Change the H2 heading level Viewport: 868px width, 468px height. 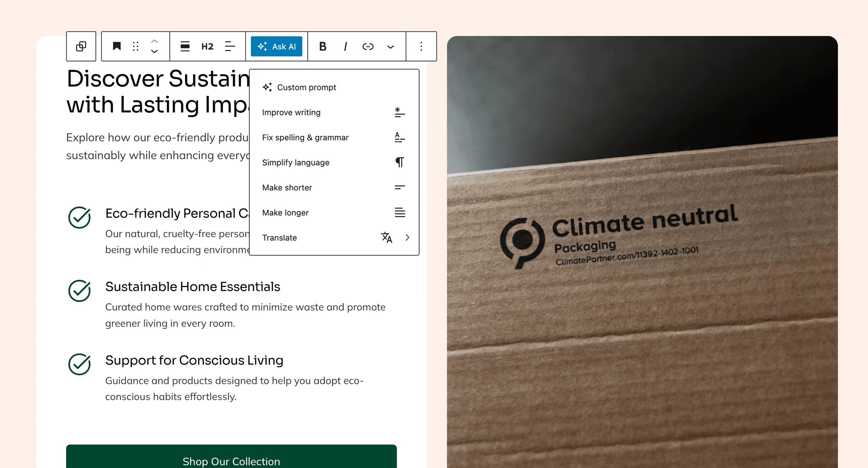pyautogui.click(x=207, y=46)
